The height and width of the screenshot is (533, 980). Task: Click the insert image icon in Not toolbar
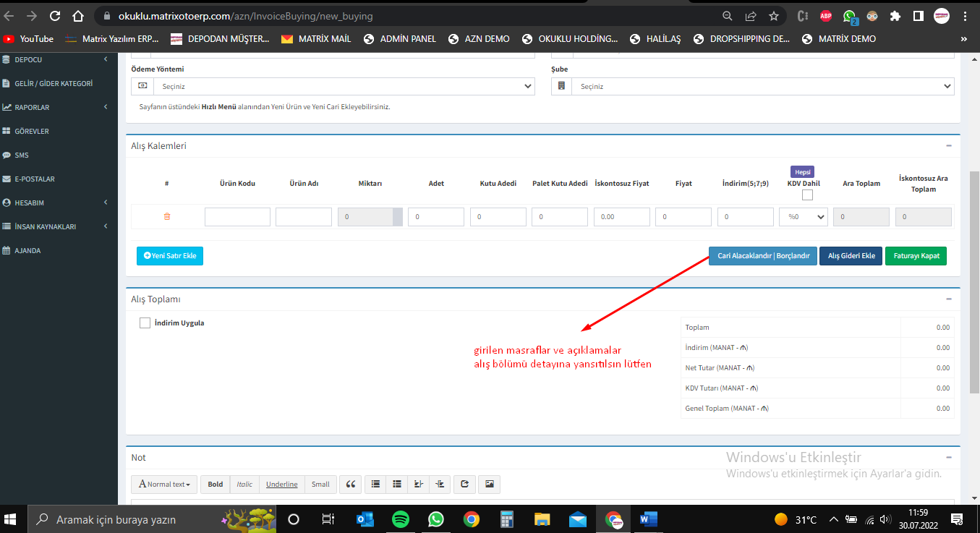(490, 485)
